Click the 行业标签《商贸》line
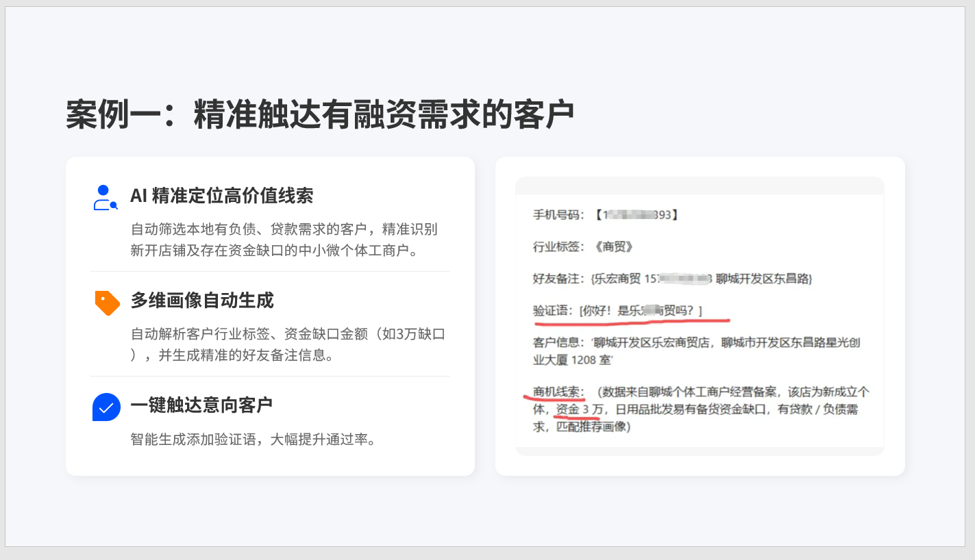Viewport: 975px width, 560px height. (583, 247)
